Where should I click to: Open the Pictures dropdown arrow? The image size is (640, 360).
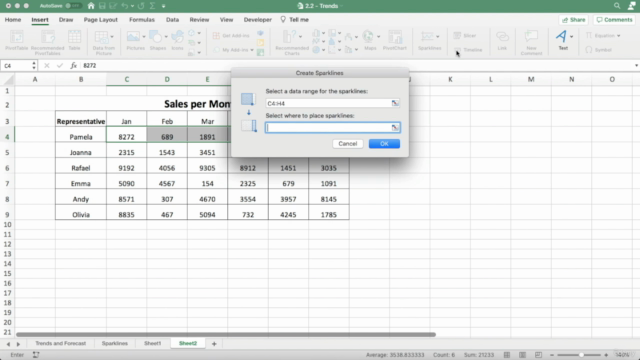click(144, 37)
